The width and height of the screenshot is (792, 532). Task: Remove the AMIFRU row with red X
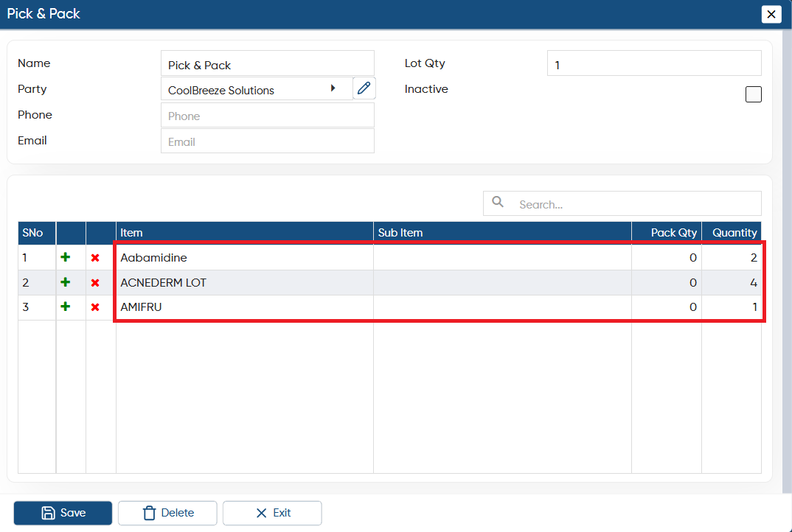coord(95,307)
